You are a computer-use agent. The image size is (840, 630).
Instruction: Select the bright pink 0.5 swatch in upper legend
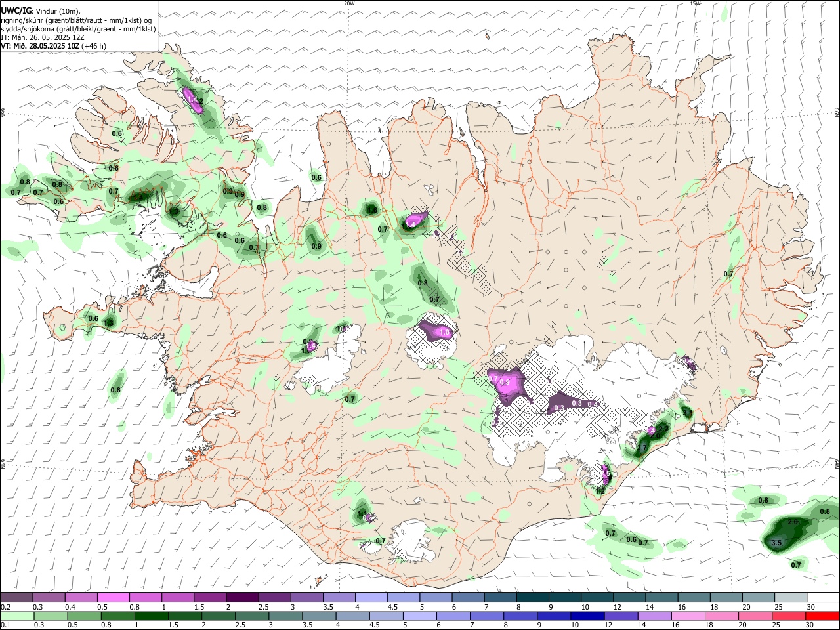pyautogui.click(x=113, y=597)
